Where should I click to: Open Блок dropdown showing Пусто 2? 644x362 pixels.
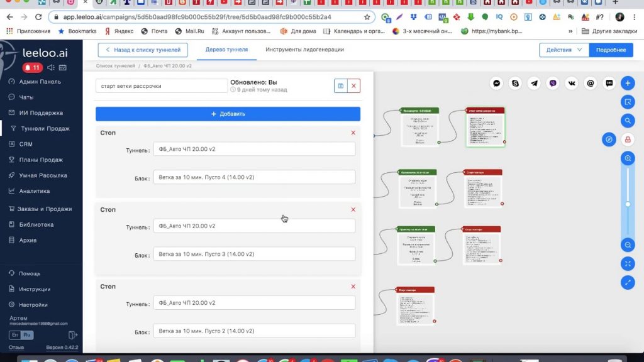(x=254, y=331)
